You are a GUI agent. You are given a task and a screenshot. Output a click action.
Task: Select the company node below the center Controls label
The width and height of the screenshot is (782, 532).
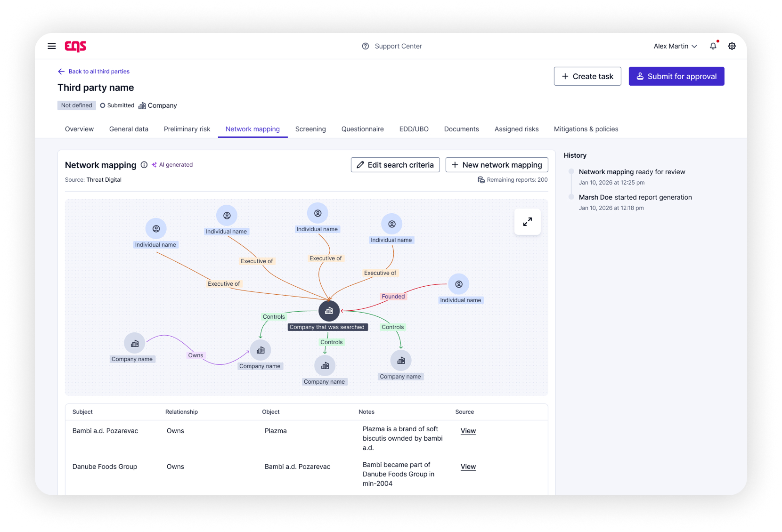325,366
